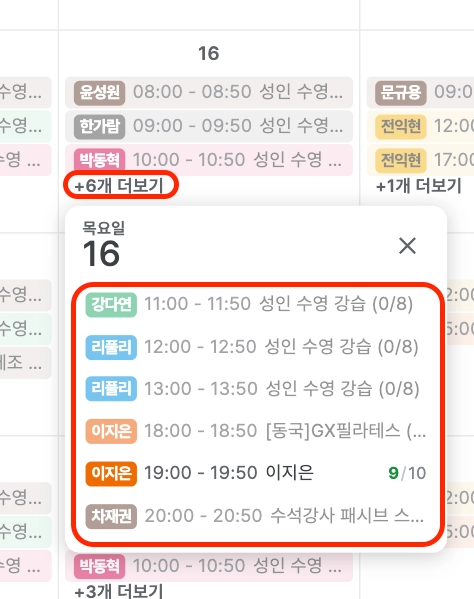The image size is (474, 599).
Task: Click the 전익현 12:00 event
Action: click(x=420, y=126)
